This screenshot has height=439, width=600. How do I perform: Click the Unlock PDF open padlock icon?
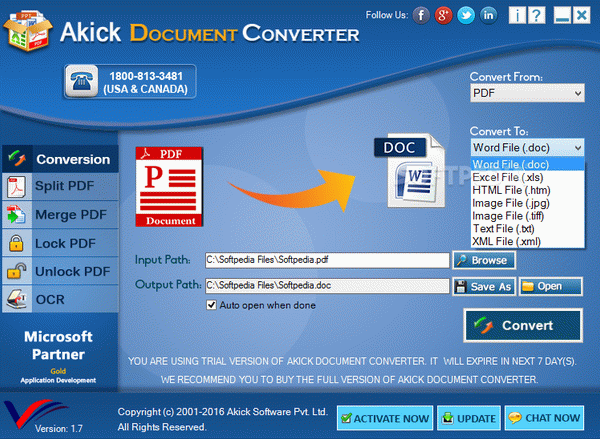click(x=16, y=271)
